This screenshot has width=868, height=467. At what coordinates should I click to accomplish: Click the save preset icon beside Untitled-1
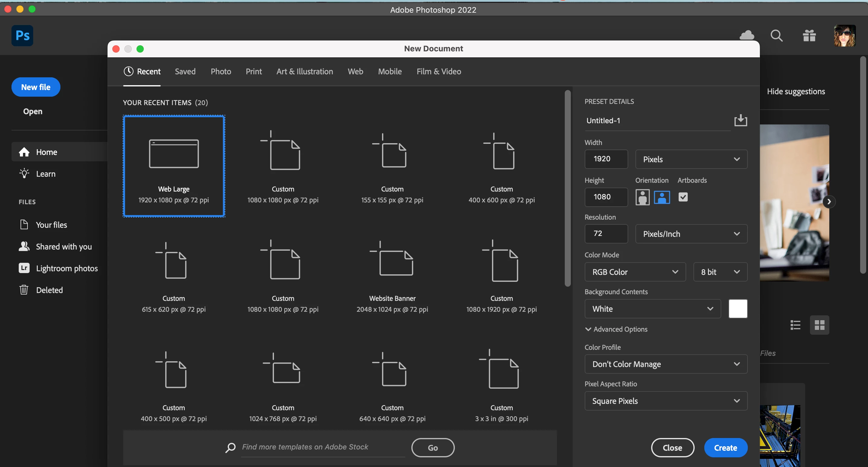pyautogui.click(x=740, y=120)
